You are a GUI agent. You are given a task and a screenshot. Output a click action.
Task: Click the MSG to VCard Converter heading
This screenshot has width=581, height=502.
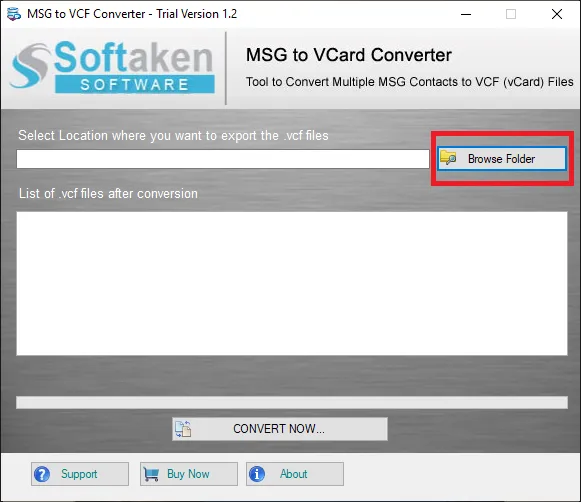point(349,55)
